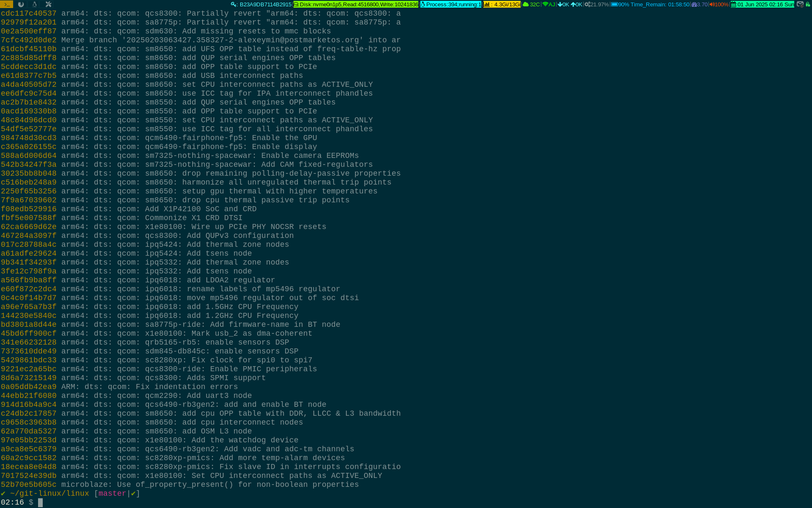
Task: Click the memory bar-chart icon
Action: point(487,5)
